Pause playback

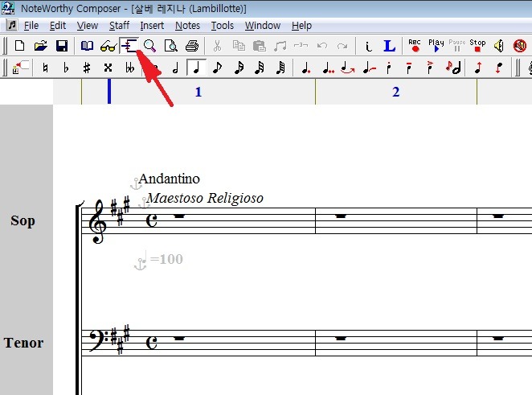457,45
